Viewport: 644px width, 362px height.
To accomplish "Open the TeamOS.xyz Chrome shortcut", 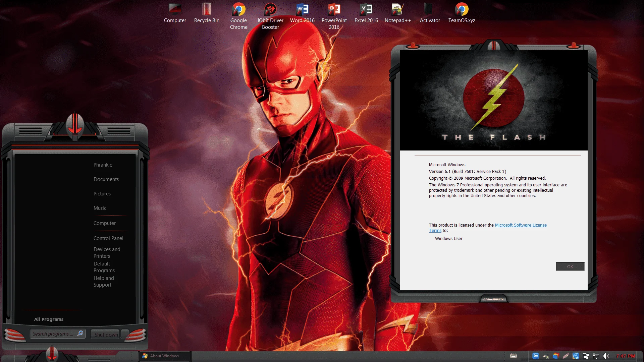I will pos(462,13).
